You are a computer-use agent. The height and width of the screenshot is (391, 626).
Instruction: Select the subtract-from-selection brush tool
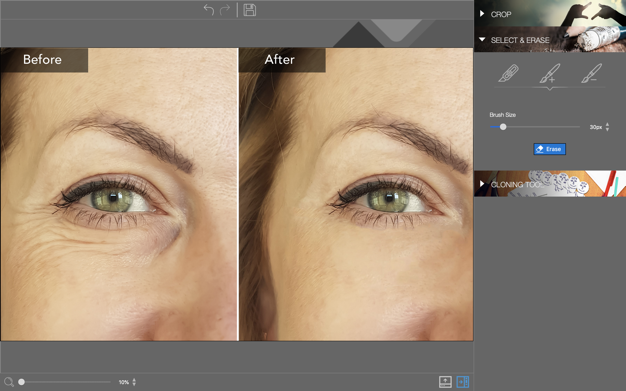(591, 73)
